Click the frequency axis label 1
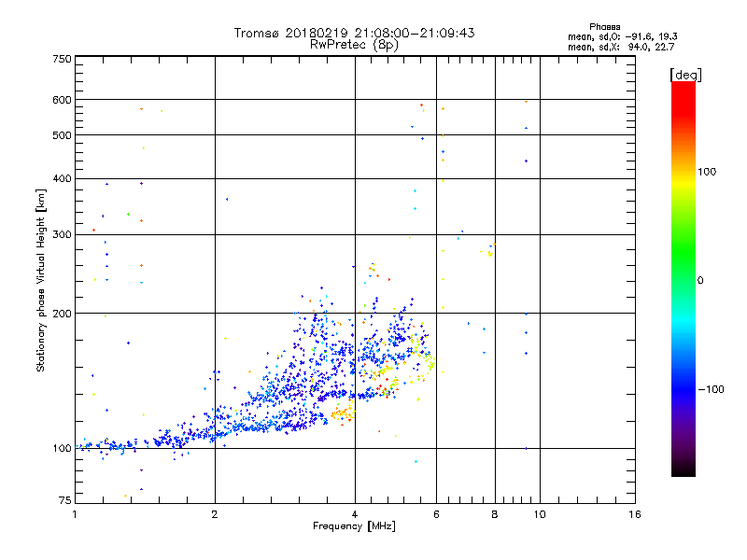Image resolution: width=747 pixels, height=560 pixels. [75, 514]
